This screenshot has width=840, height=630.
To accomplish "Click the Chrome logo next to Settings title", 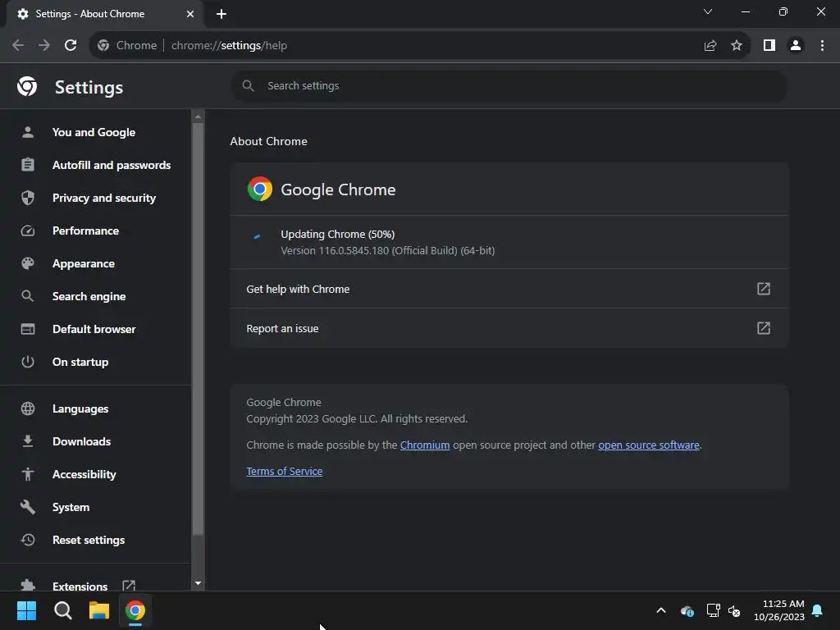I will 27,86.
